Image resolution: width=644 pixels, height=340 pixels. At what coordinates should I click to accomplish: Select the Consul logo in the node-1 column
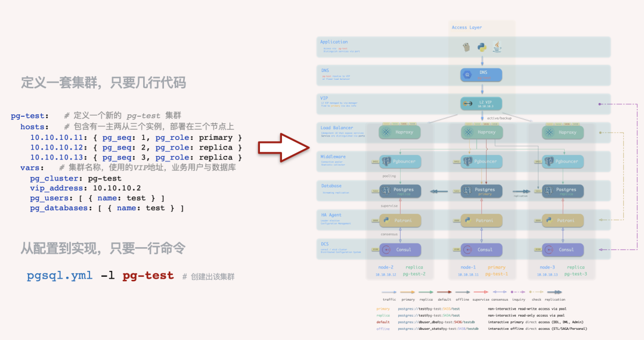tap(469, 249)
